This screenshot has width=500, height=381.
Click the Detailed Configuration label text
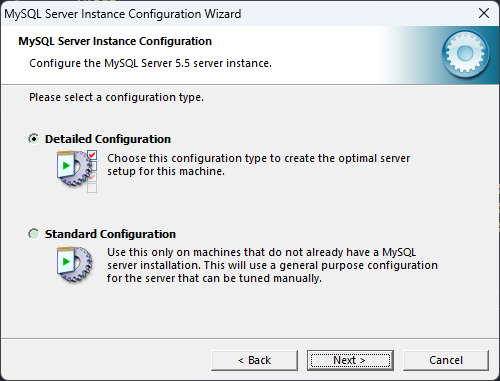[108, 139]
